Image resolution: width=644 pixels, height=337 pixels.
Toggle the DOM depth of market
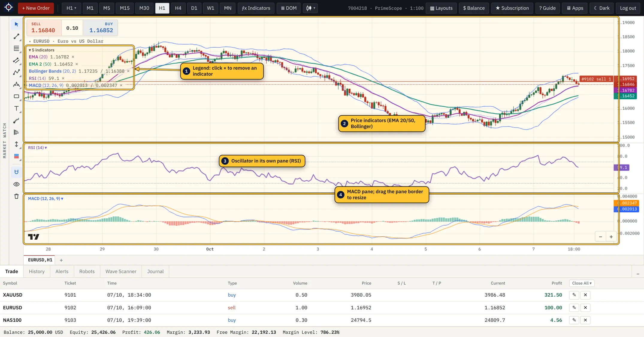(288, 8)
